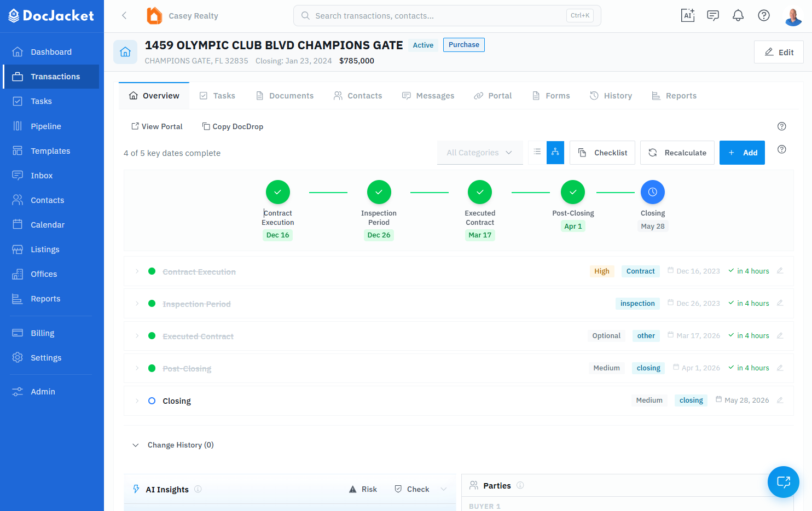Screen dimensions: 812x511
Task: Open the All Categories dropdown
Action: (x=479, y=153)
